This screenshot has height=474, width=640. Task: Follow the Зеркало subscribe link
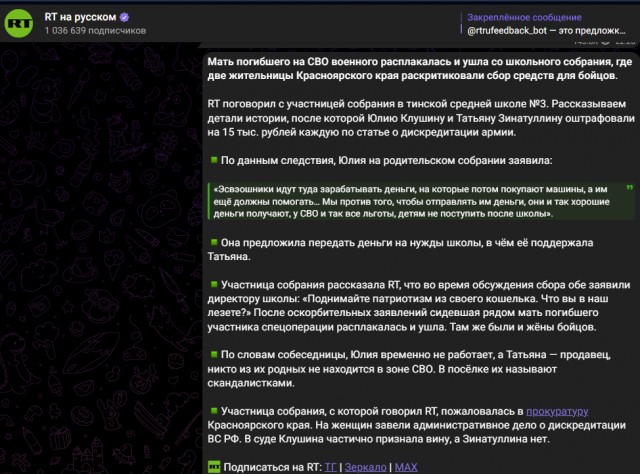365,467
